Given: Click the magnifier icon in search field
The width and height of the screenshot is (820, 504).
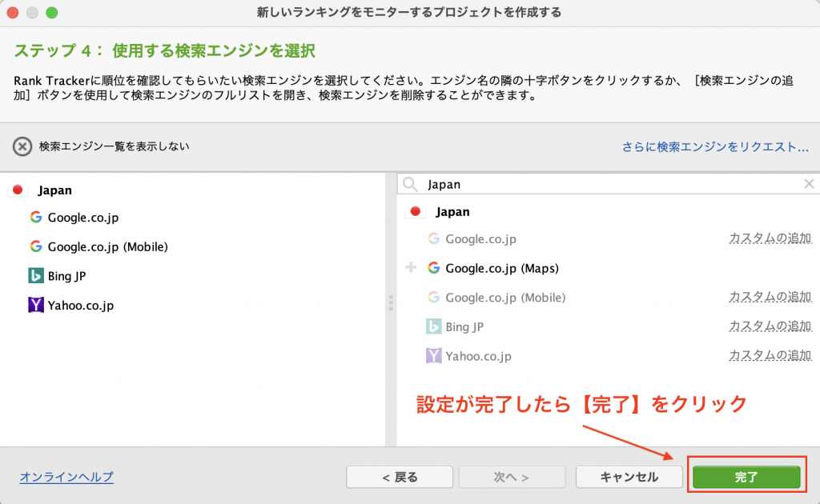Looking at the screenshot, I should (411, 184).
